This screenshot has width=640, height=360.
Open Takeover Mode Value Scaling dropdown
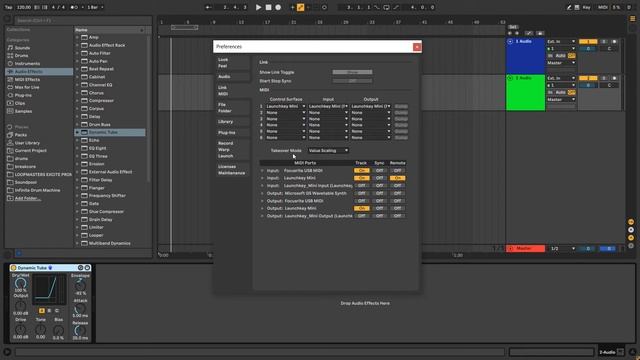point(328,151)
